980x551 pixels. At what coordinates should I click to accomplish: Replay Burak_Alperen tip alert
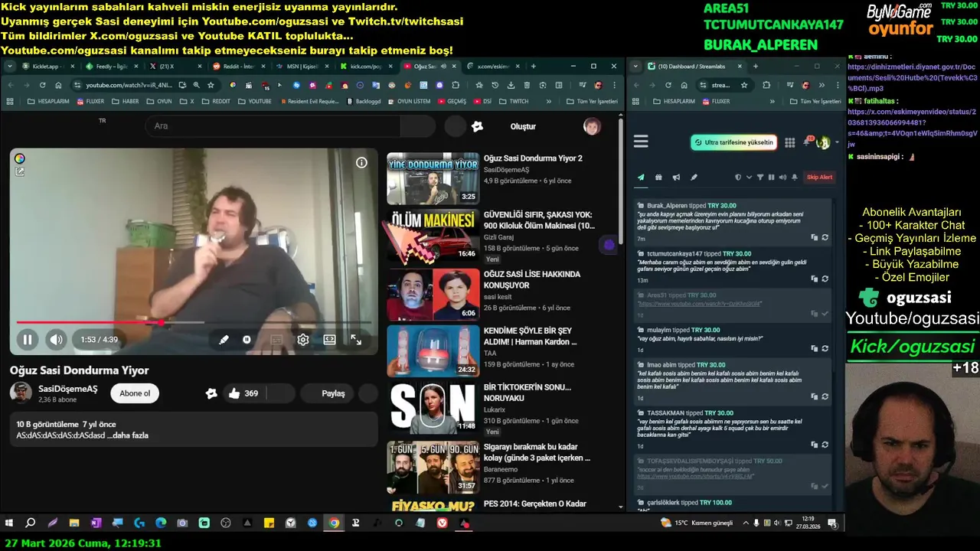tap(825, 238)
